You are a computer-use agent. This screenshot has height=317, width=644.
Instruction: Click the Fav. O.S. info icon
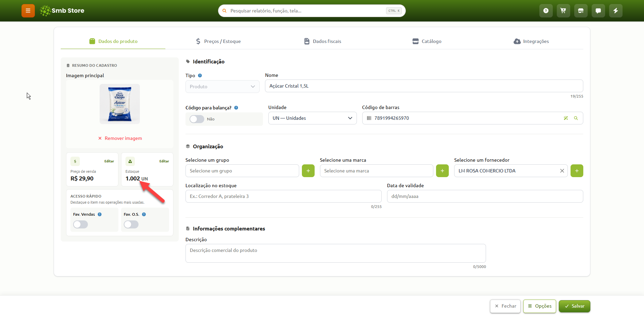(144, 214)
